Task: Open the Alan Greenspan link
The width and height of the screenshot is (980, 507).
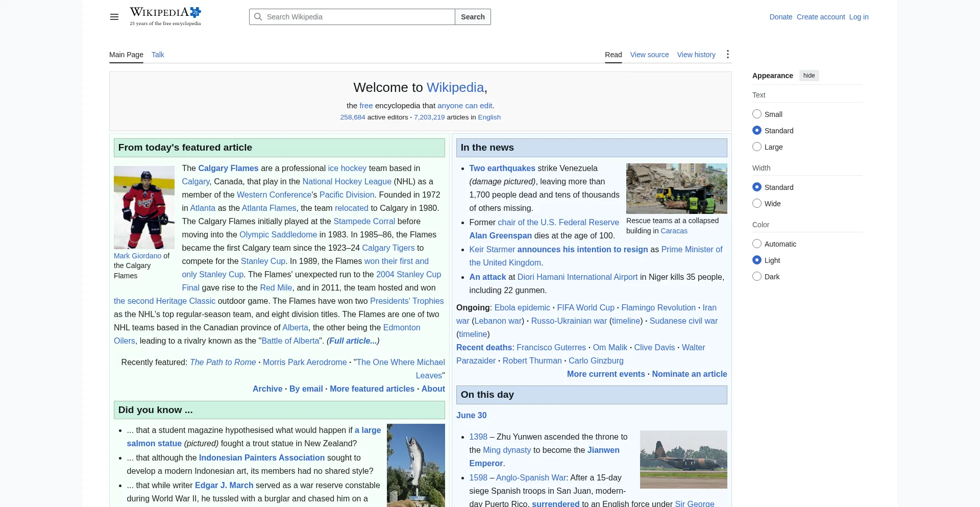Action: point(501,235)
